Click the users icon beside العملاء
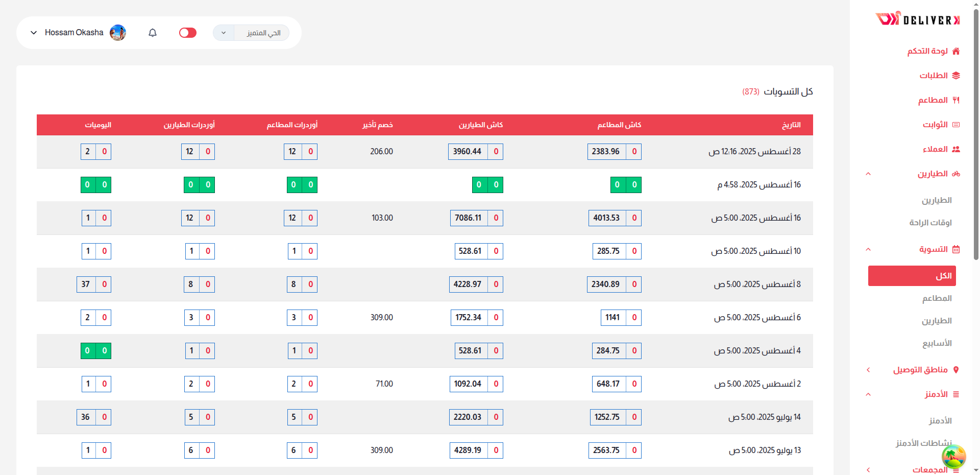 [x=956, y=149]
